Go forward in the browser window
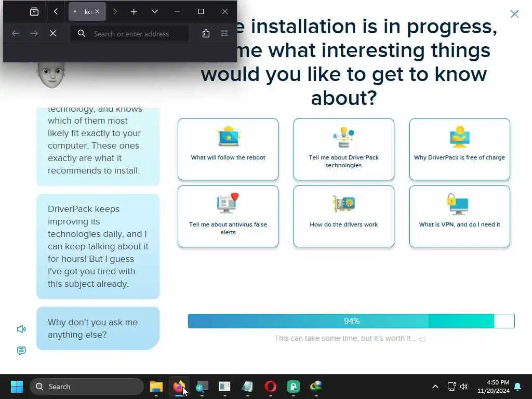 point(34,33)
